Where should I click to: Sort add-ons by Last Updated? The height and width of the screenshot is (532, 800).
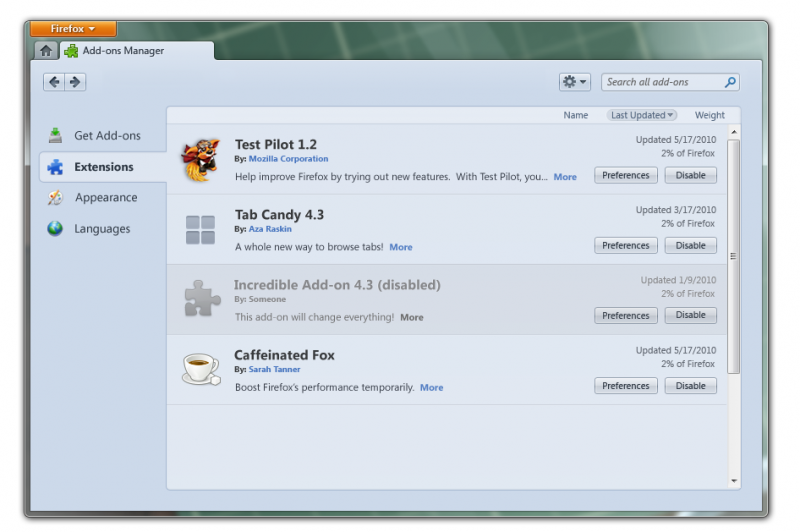[x=642, y=115]
